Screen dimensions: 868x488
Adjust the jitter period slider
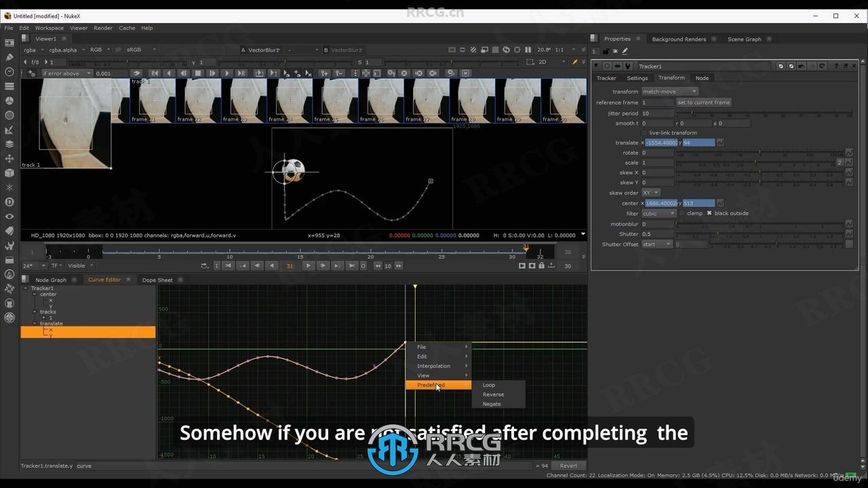(765, 114)
